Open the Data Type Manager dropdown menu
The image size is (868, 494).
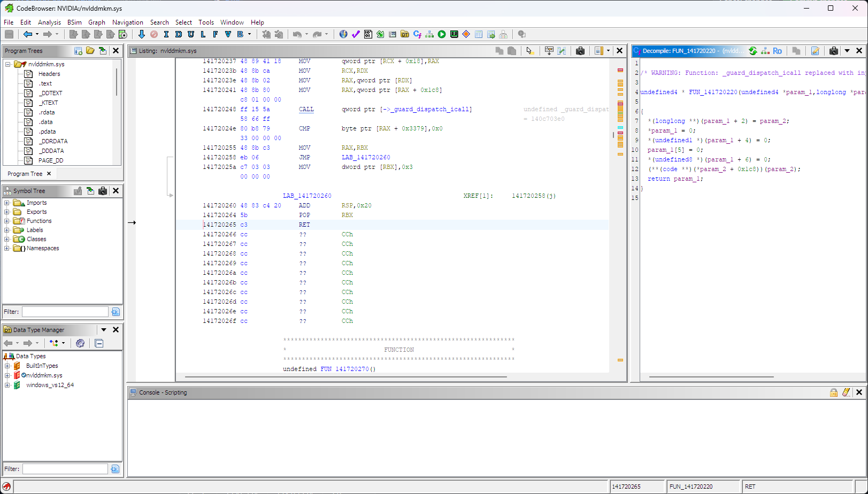(104, 330)
